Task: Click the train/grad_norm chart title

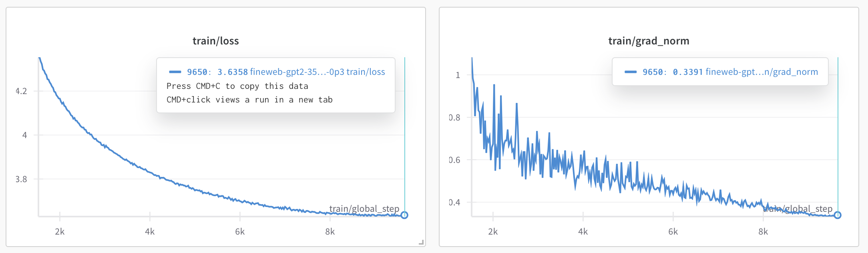Action: (x=649, y=41)
